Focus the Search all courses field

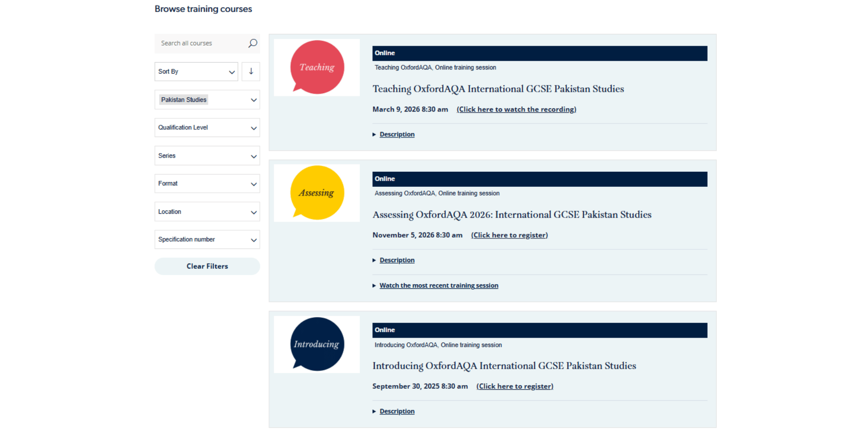pyautogui.click(x=201, y=43)
